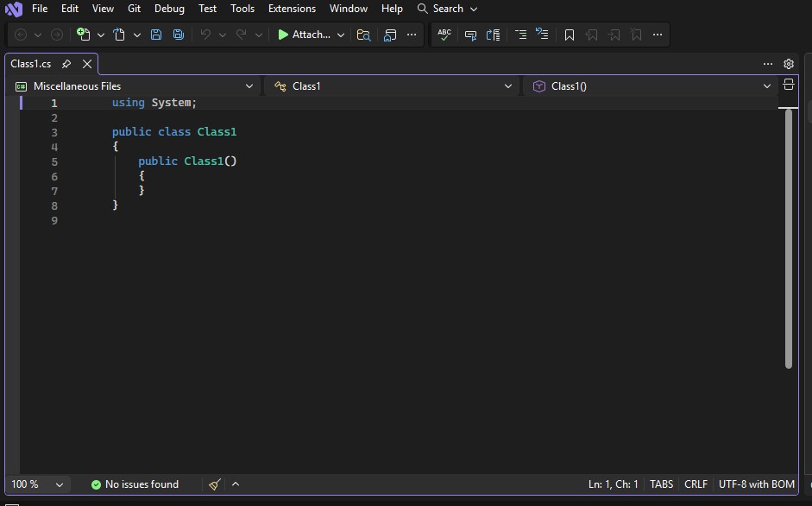Open the spell checker via the ABC icon

444,35
